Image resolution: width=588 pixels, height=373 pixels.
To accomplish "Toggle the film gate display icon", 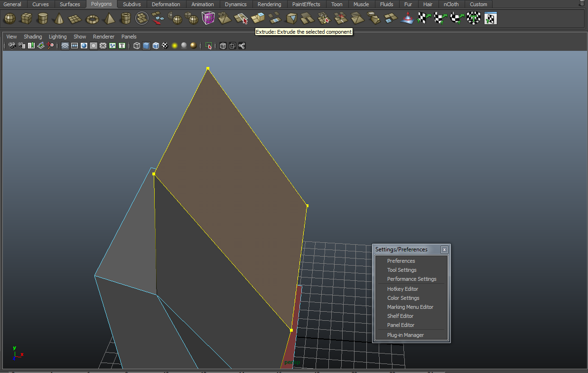I will tap(74, 46).
